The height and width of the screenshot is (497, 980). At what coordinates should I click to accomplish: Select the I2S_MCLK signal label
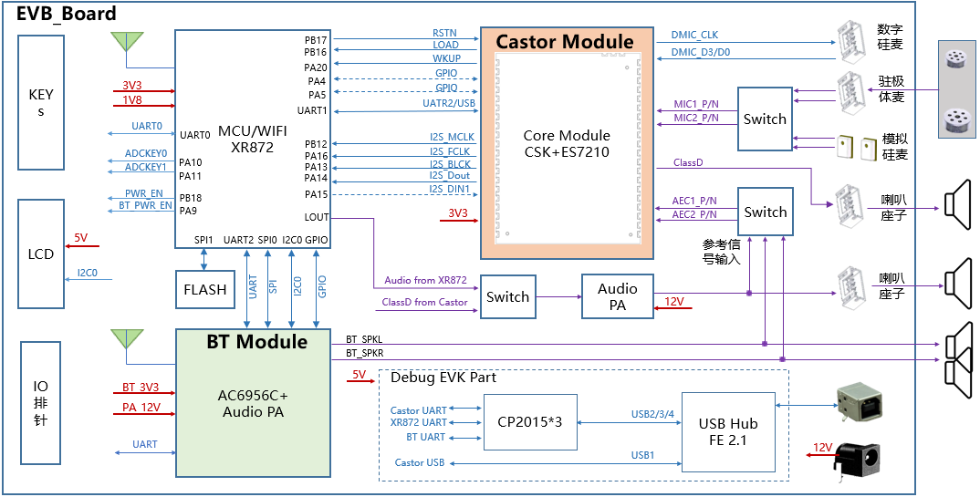tap(452, 137)
